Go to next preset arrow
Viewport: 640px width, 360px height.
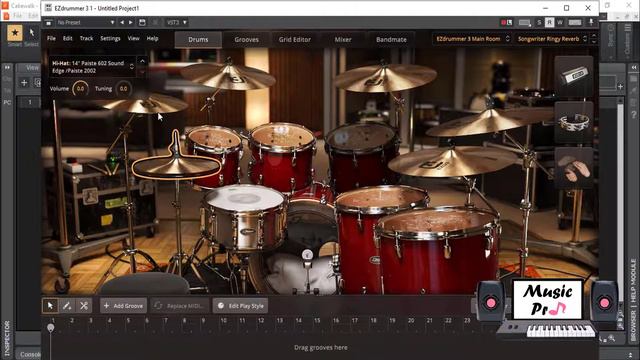[x=131, y=22]
